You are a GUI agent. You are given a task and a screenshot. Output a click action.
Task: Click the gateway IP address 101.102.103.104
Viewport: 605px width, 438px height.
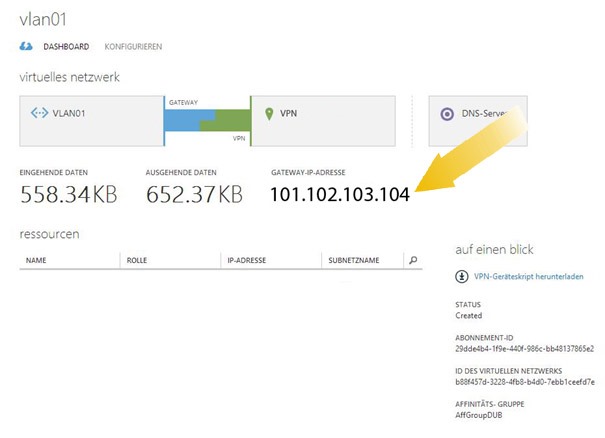[340, 194]
